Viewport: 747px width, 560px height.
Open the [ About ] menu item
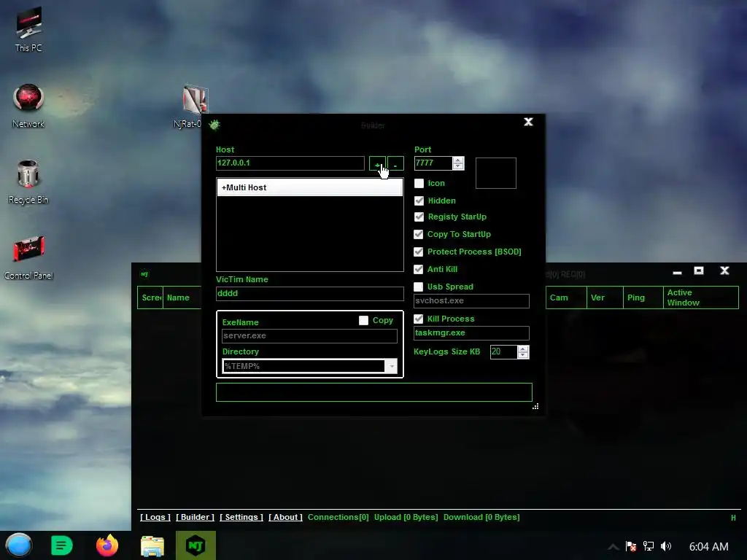tap(285, 517)
